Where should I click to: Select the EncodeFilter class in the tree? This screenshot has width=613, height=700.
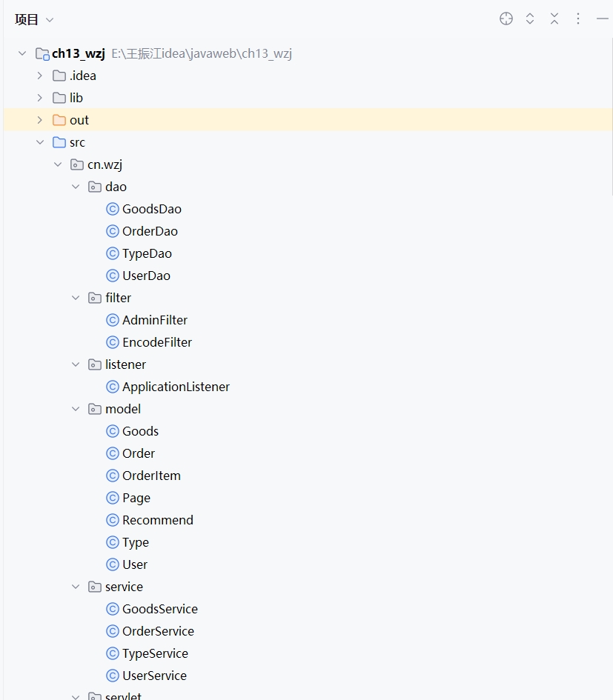[x=156, y=342]
